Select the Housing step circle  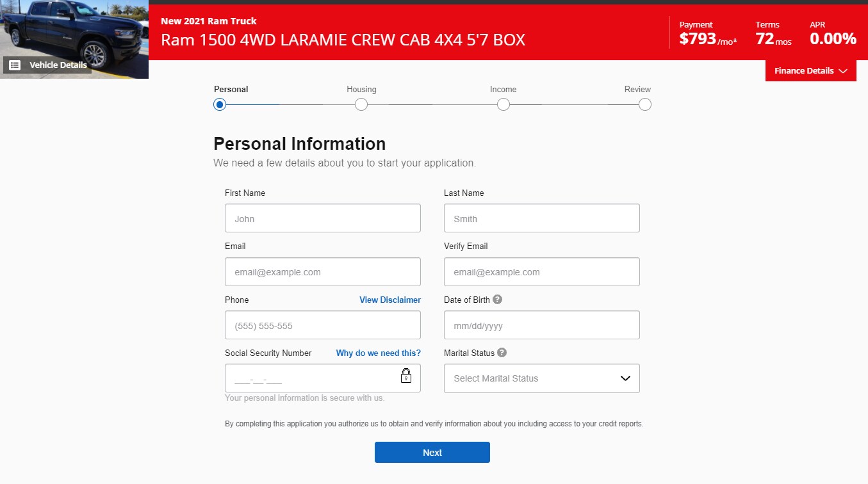361,104
